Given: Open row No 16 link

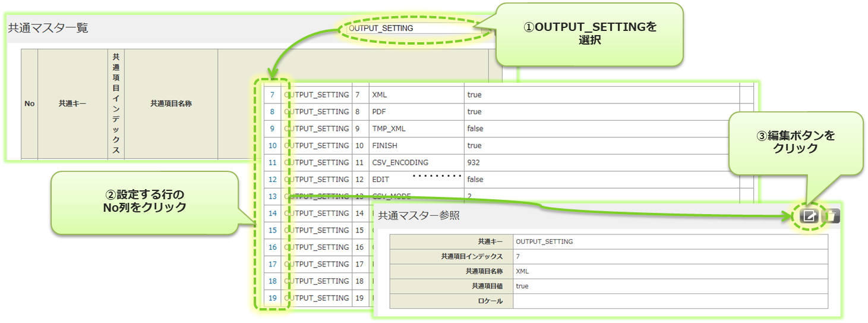Looking at the screenshot, I should coord(273,247).
